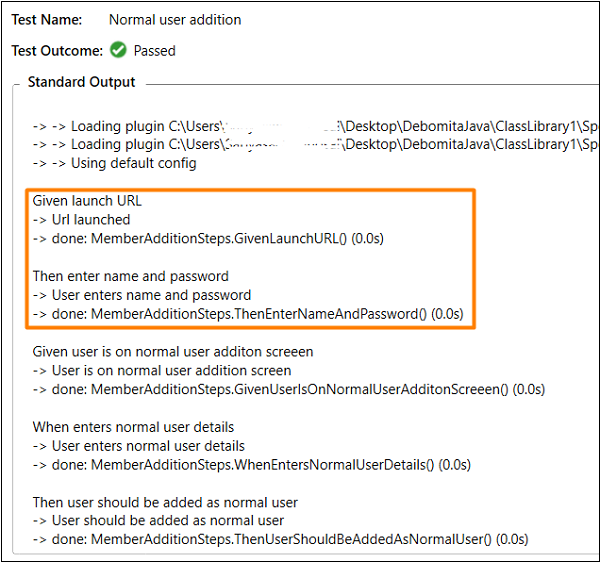Click the 'Passed' outcome text
This screenshot has height=562, width=600.
154,50
